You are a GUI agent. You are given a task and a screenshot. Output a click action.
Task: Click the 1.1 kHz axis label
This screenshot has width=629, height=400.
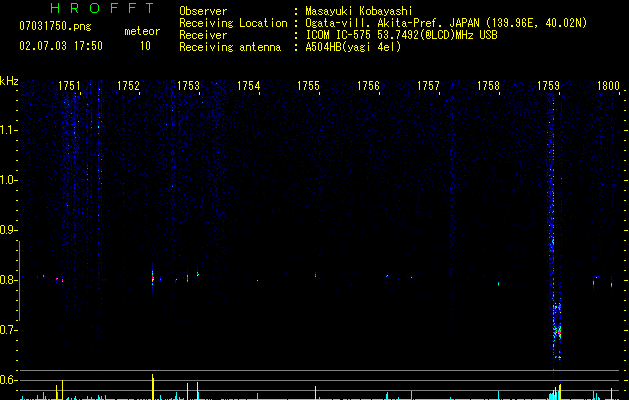click(8, 130)
